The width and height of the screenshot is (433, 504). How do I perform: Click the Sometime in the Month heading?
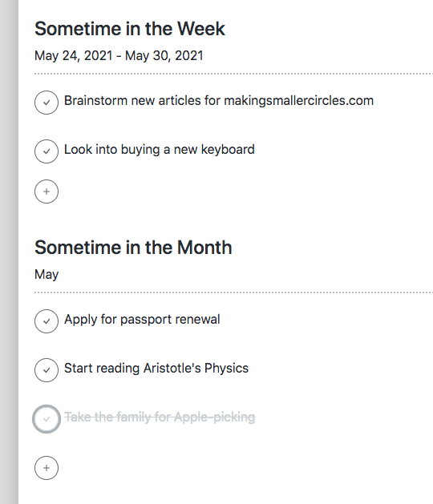pos(133,248)
